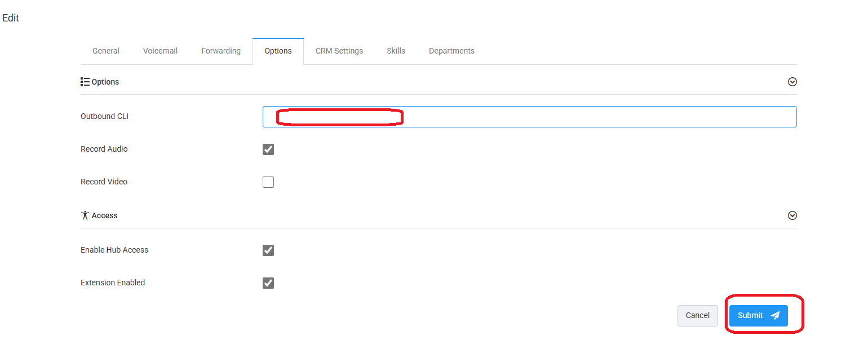Select the Options tab

tap(278, 51)
